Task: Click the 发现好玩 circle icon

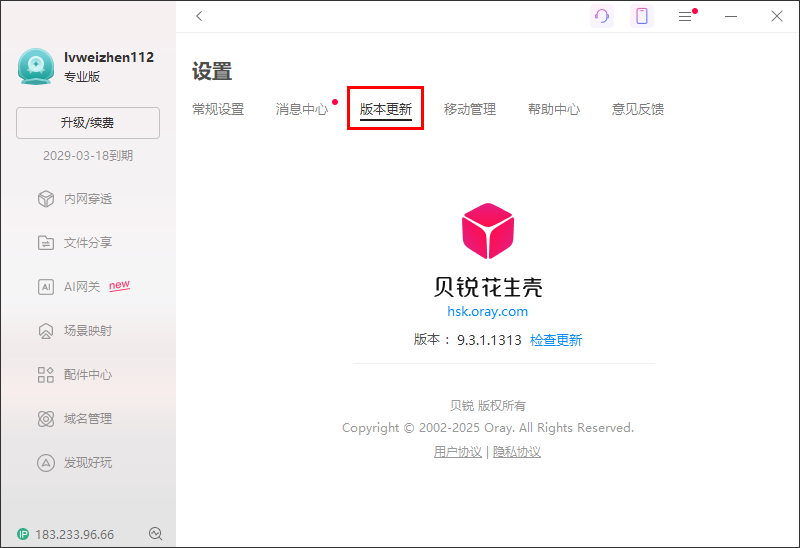Action: pos(46,463)
